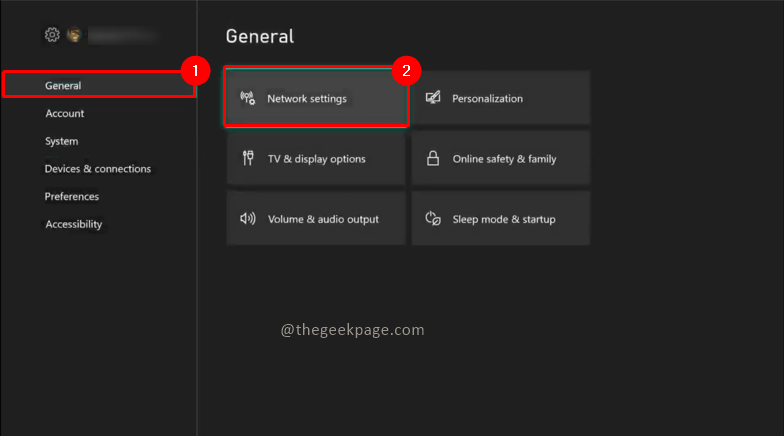Click the Online safety padlock icon
The image size is (784, 436).
click(x=433, y=158)
